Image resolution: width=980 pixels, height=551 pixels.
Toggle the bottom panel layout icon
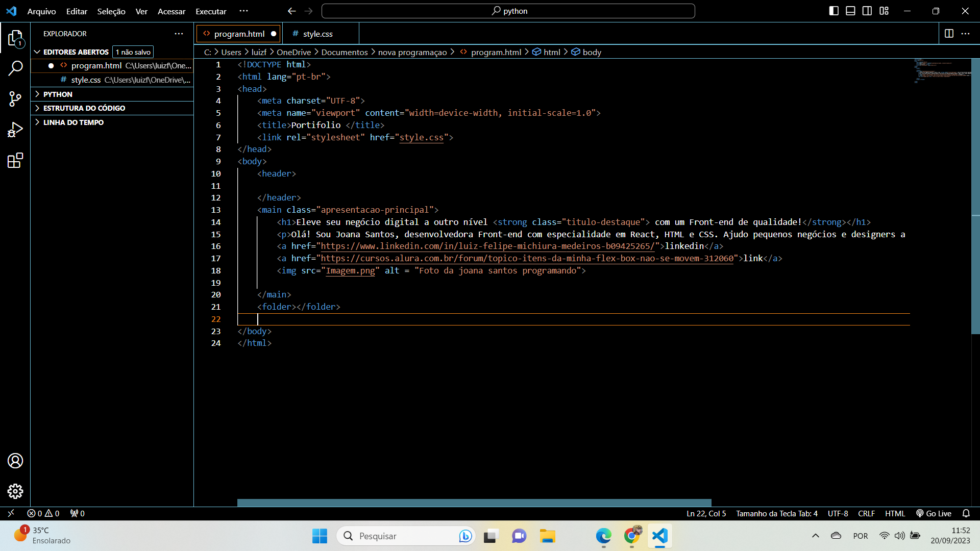click(850, 11)
